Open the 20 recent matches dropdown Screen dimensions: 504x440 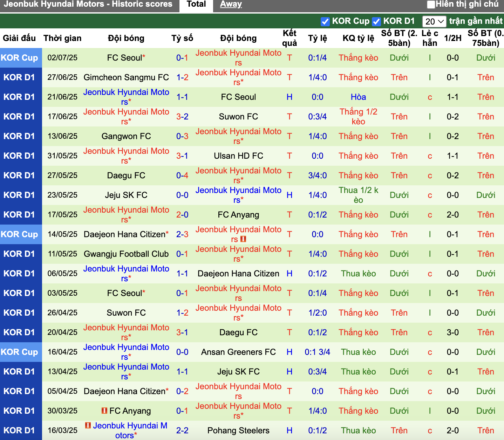pos(434,21)
